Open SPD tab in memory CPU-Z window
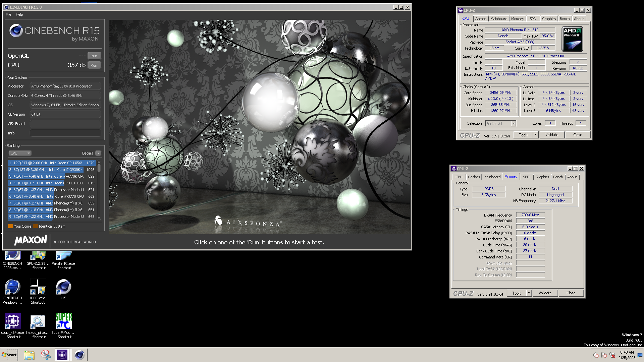The image size is (644, 362). coord(526,177)
